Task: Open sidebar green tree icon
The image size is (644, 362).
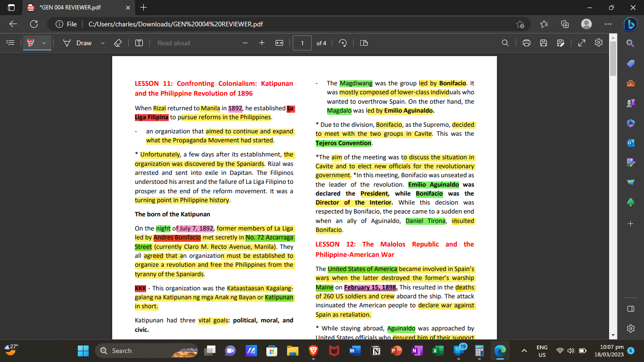Action: click(631, 202)
